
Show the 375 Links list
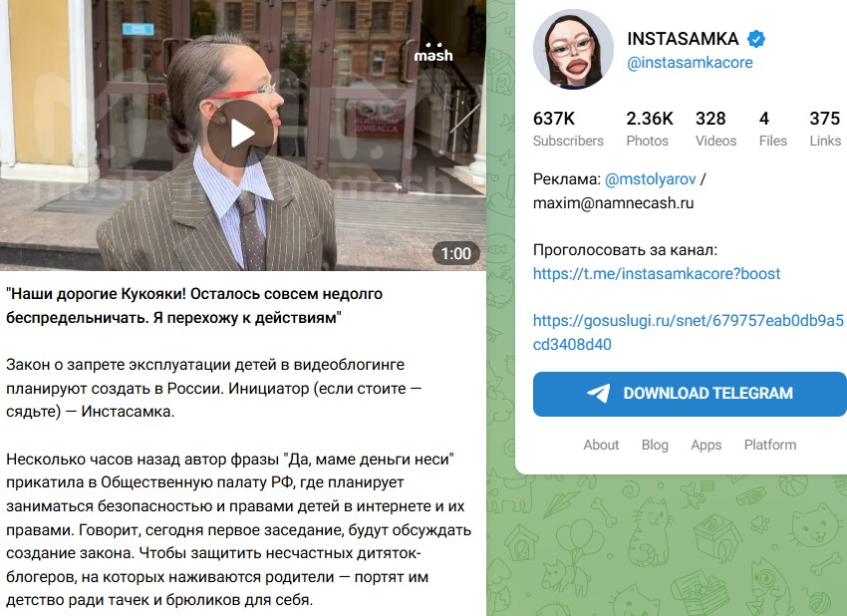coord(825,129)
